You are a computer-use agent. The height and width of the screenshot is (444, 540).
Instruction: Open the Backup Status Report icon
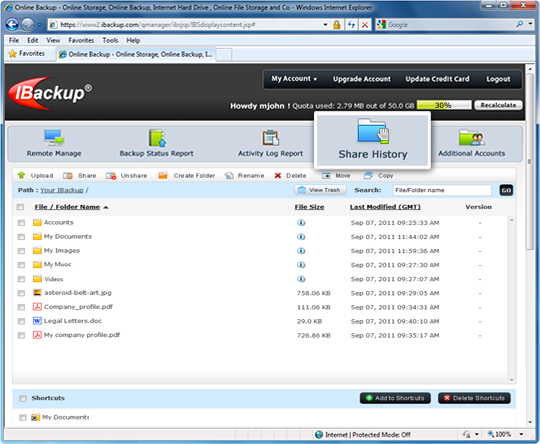(157, 138)
